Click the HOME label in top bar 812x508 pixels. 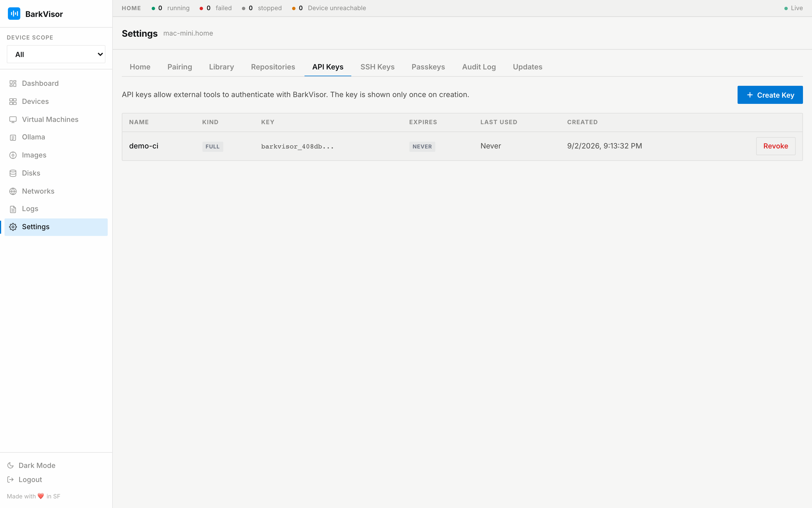coord(131,8)
